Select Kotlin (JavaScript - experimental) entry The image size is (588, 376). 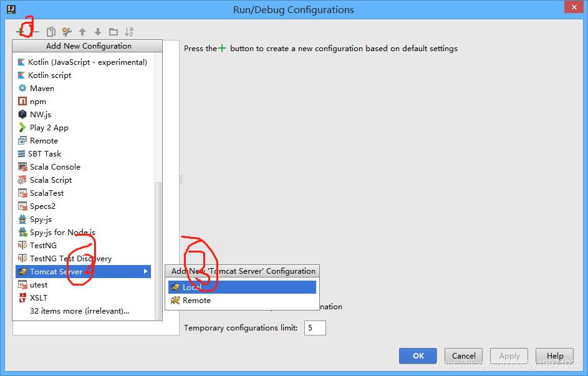click(84, 62)
